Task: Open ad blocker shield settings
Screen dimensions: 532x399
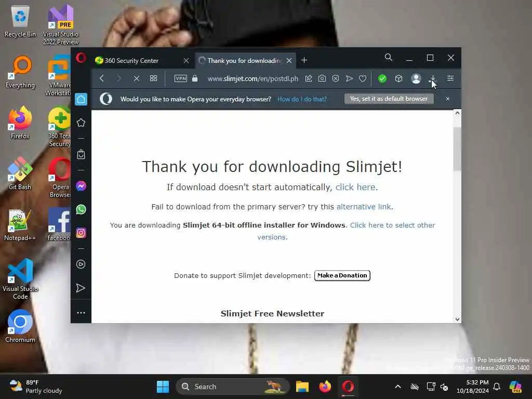Action: click(x=336, y=78)
